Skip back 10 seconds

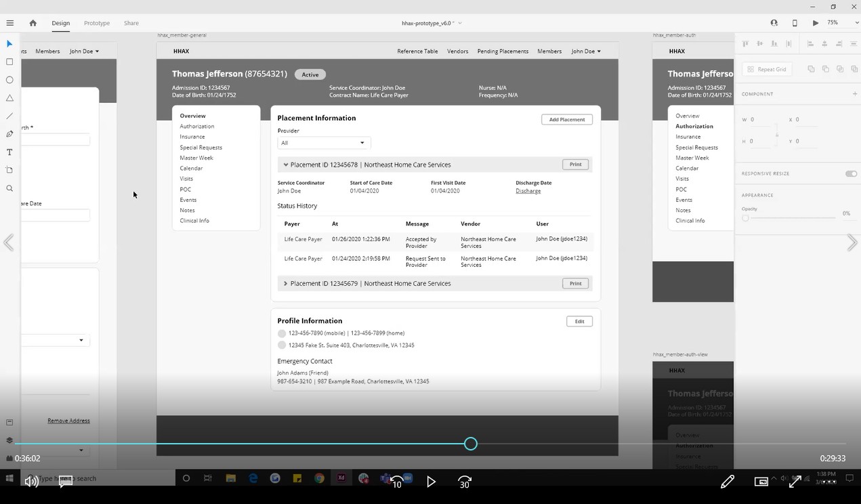click(x=397, y=482)
